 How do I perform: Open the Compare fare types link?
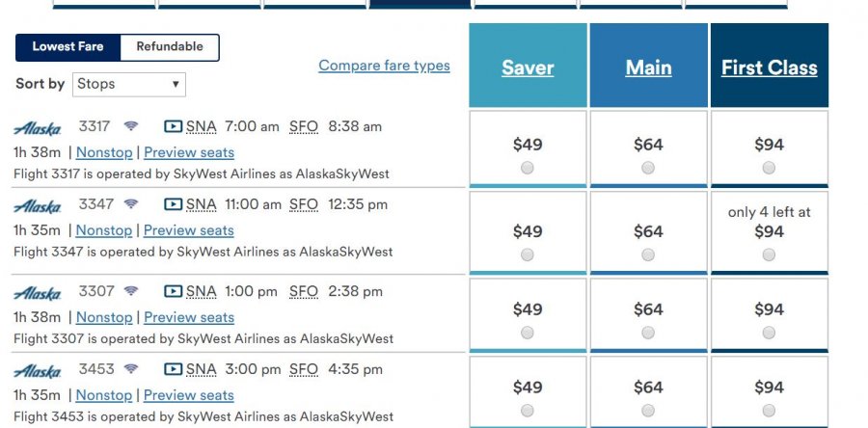pos(384,66)
